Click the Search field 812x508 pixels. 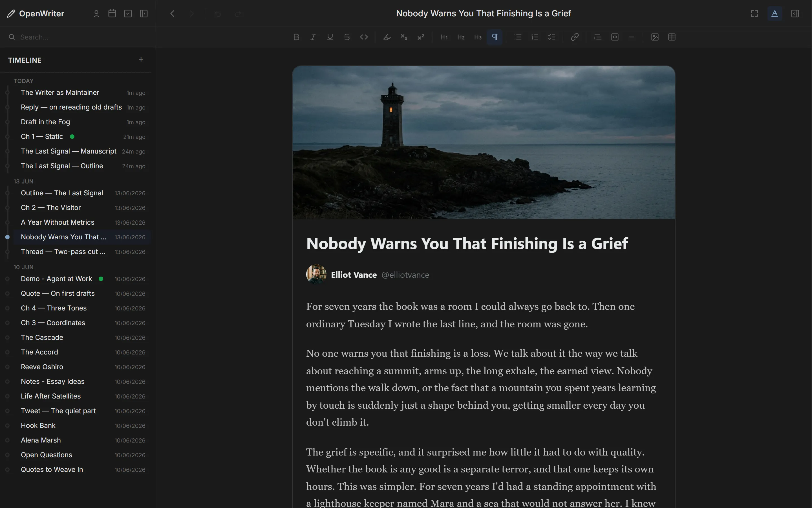[x=78, y=37]
